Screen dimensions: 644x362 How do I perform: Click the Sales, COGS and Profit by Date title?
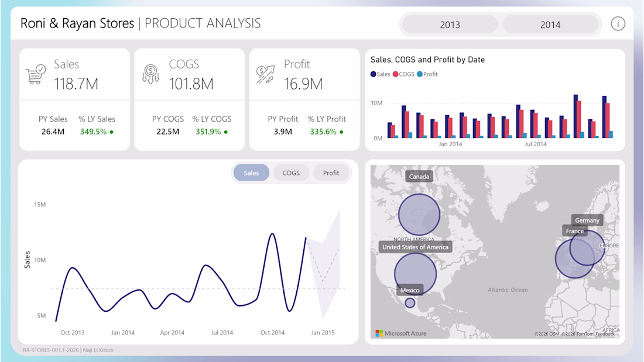tap(427, 60)
